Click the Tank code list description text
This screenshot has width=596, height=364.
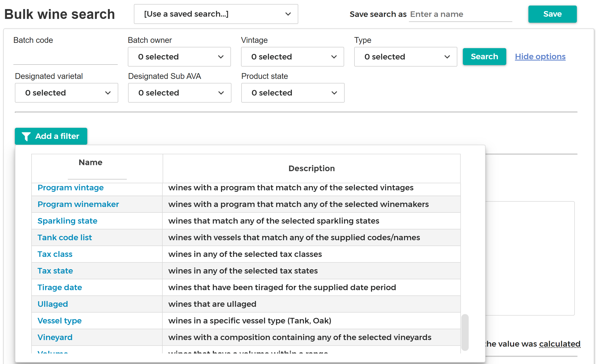[x=294, y=237]
